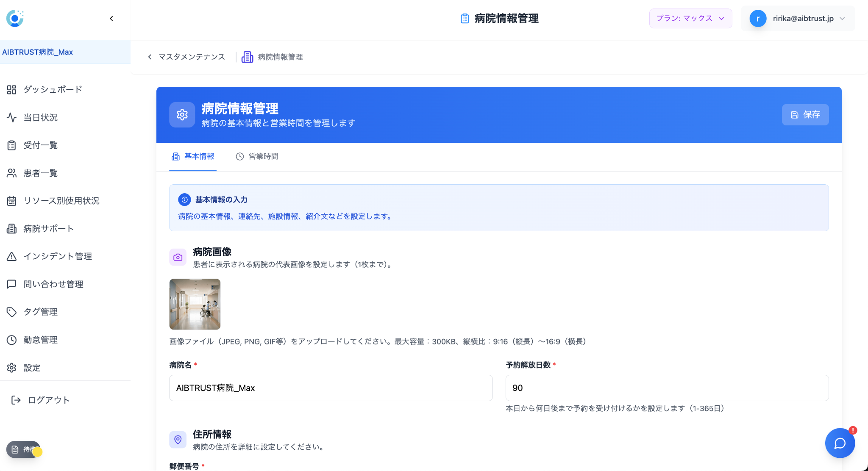Open the ダッシュボード sidebar icon

click(53, 89)
